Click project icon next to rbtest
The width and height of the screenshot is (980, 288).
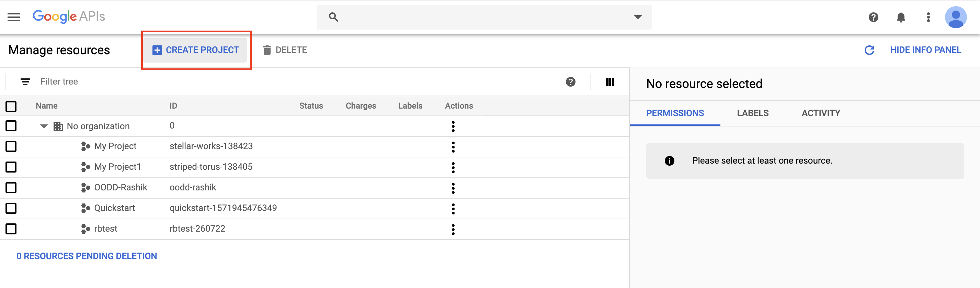pyautogui.click(x=86, y=229)
